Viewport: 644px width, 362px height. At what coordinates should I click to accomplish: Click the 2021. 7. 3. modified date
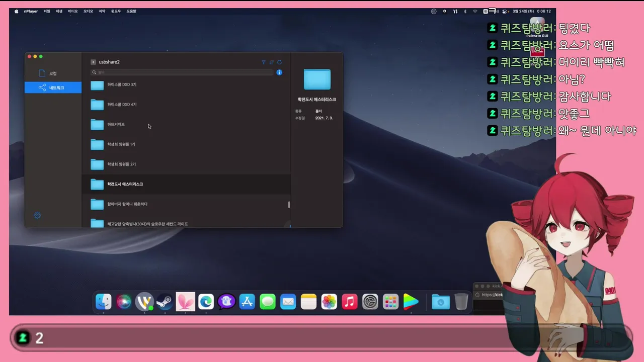[x=324, y=118]
